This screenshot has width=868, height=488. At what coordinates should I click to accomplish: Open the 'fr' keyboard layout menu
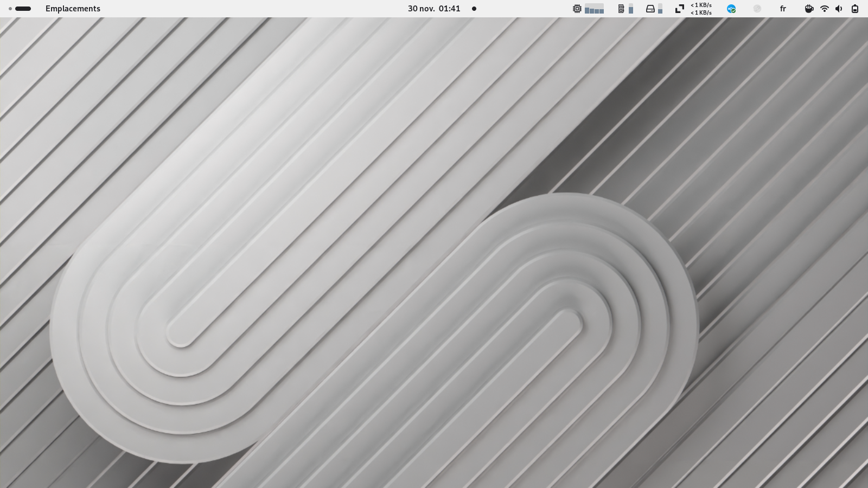(x=783, y=9)
